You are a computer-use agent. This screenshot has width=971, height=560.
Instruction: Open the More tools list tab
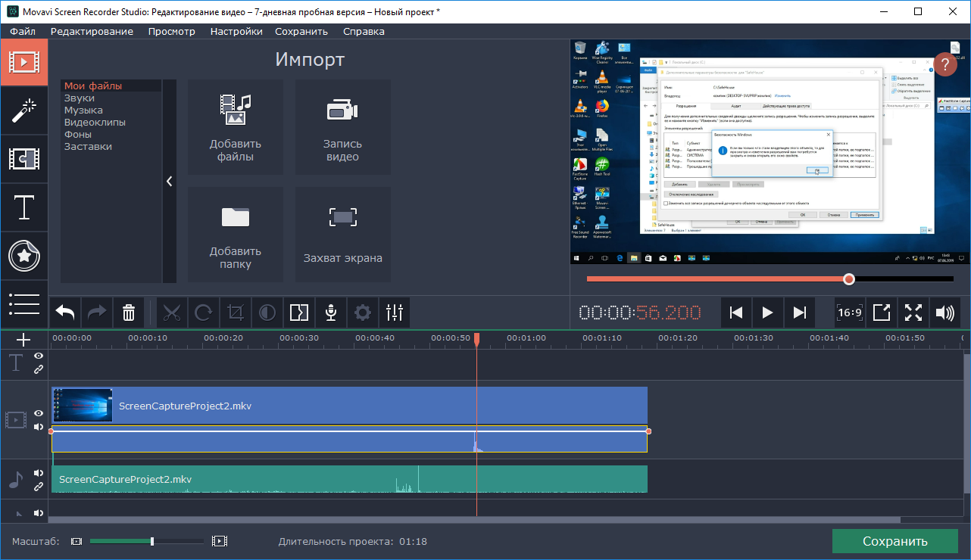pos(23,304)
